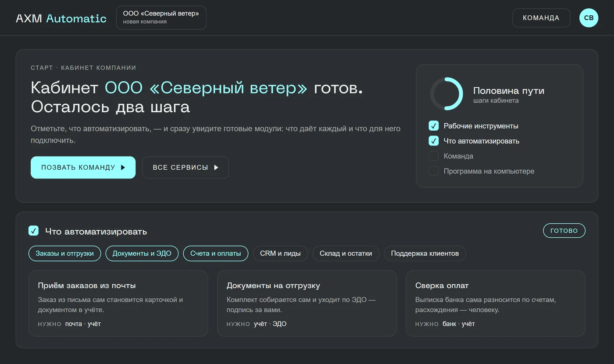Viewport: 614px width, 364px height.
Task: Deselect the Заказы и отгрузки chip
Action: pyautogui.click(x=64, y=253)
